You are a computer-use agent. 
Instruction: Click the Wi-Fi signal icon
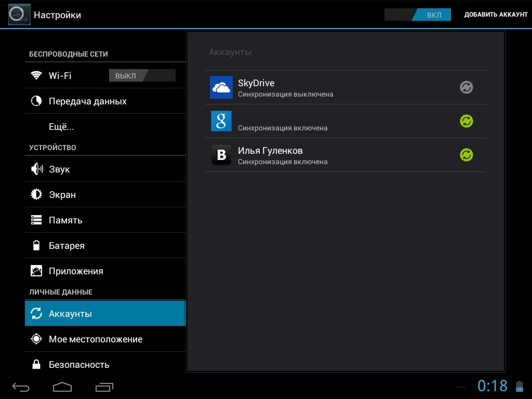point(36,75)
